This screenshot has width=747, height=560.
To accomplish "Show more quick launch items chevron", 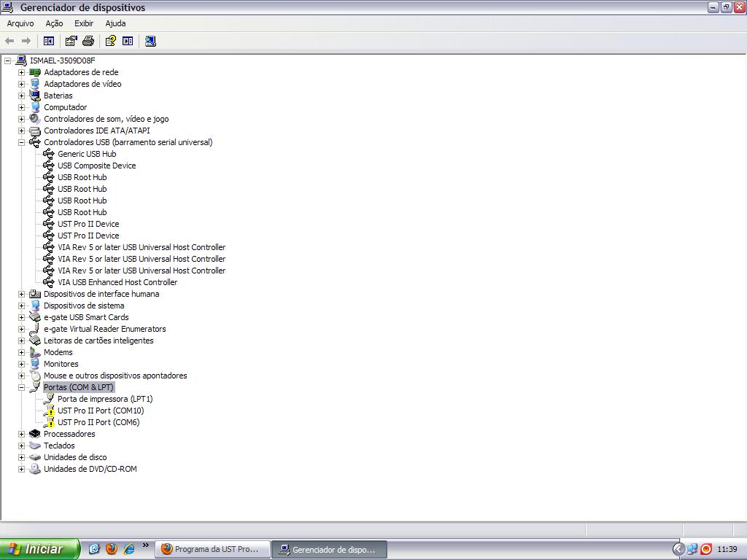I will (x=145, y=545).
